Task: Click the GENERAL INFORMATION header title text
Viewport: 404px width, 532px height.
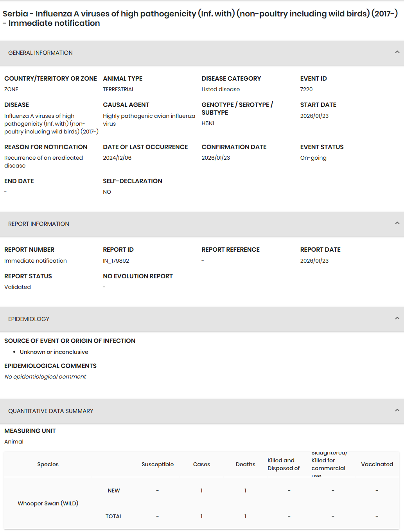Action: coord(40,53)
